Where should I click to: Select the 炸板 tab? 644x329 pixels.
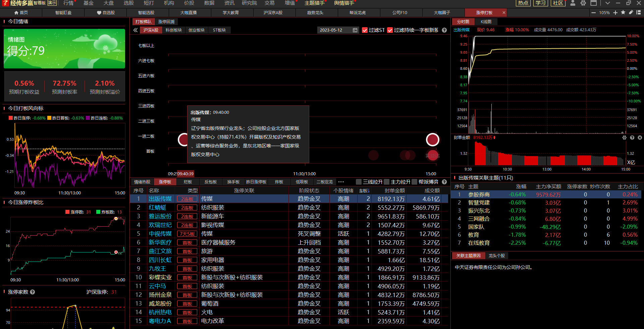[279, 182]
